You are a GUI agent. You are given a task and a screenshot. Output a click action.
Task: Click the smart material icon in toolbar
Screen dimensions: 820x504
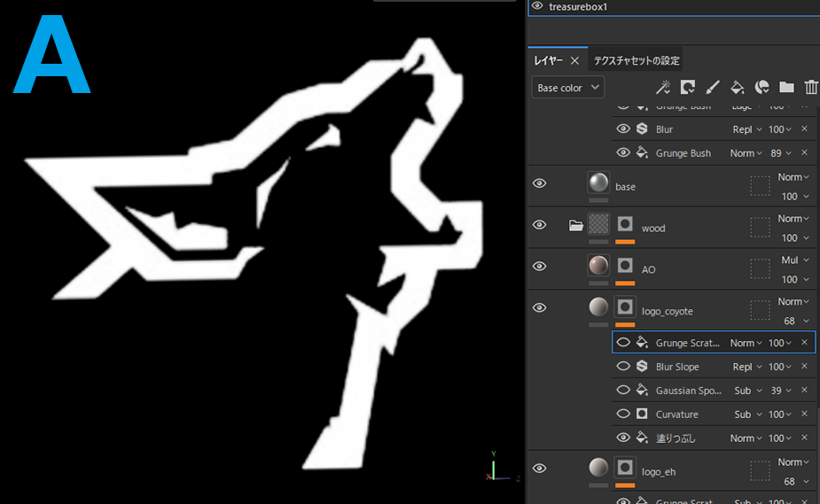(x=761, y=87)
